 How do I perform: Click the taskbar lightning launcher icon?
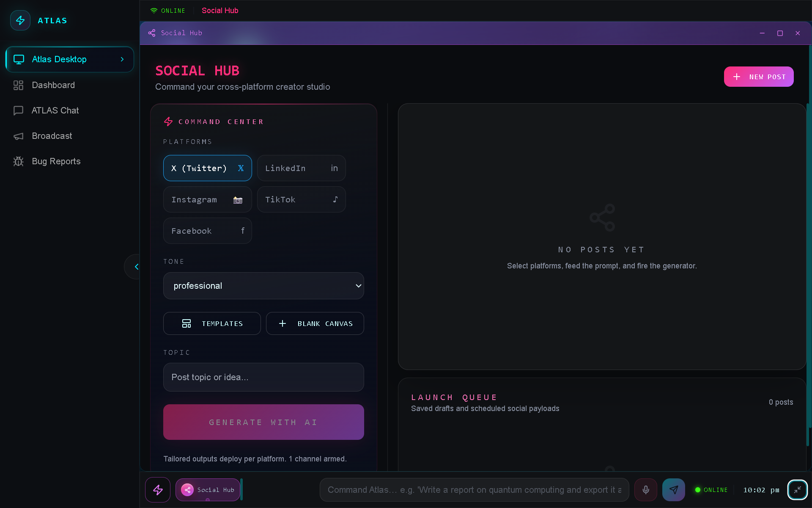coord(158,490)
